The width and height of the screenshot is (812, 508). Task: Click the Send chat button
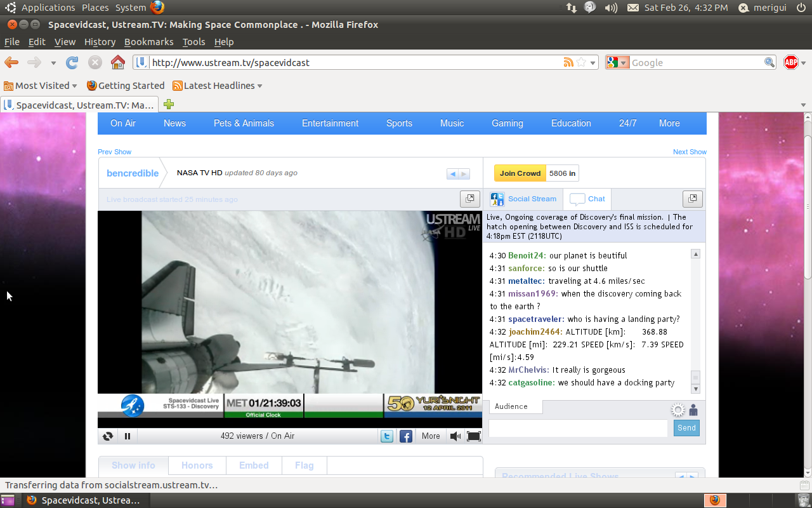pos(686,428)
